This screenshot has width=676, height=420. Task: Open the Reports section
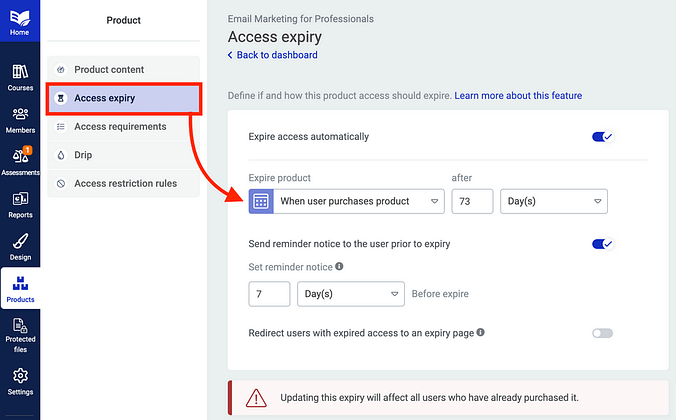coord(20,204)
